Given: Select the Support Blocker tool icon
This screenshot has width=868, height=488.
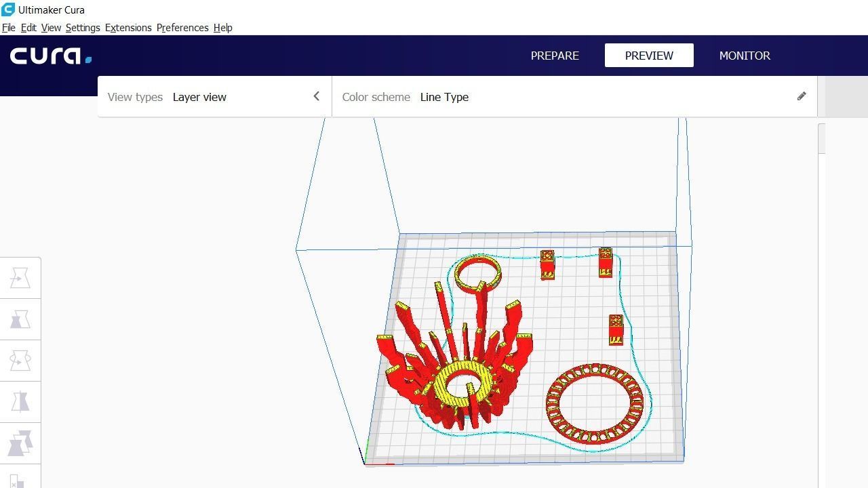Looking at the screenshot, I should click(x=19, y=480).
